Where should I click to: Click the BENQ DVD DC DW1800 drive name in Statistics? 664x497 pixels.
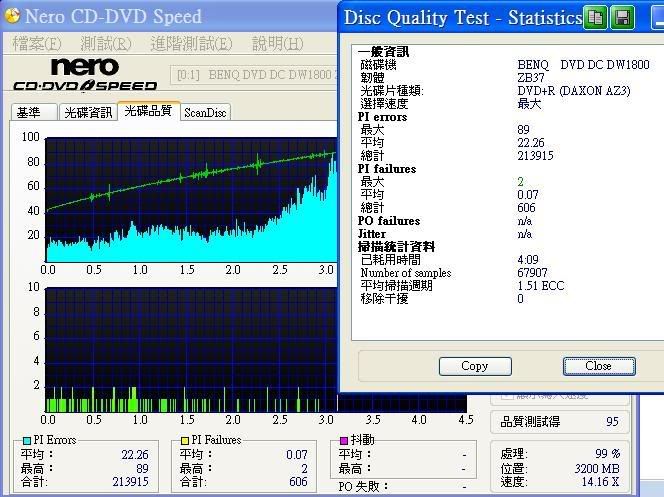(583, 65)
